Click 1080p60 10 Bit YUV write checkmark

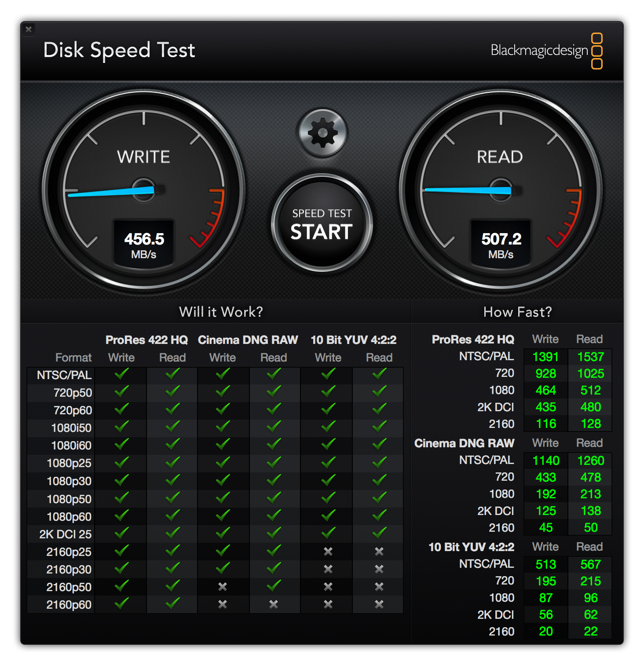pyautogui.click(x=328, y=515)
